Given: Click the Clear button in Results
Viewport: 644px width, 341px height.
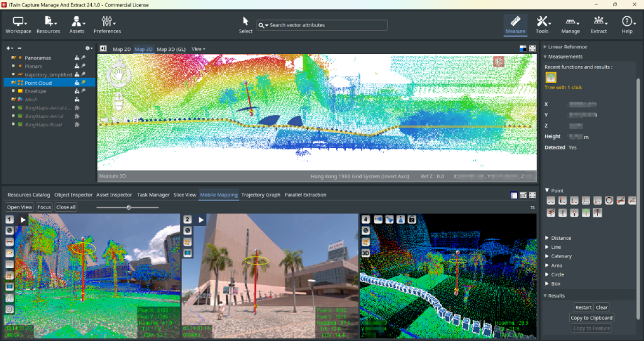Looking at the screenshot, I should tap(602, 307).
